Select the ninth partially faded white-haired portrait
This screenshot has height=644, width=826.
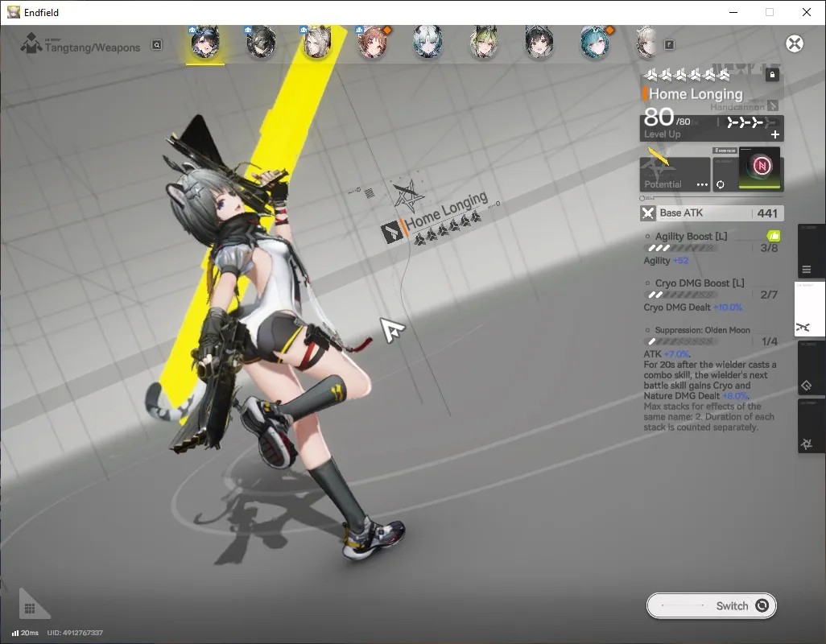(646, 42)
